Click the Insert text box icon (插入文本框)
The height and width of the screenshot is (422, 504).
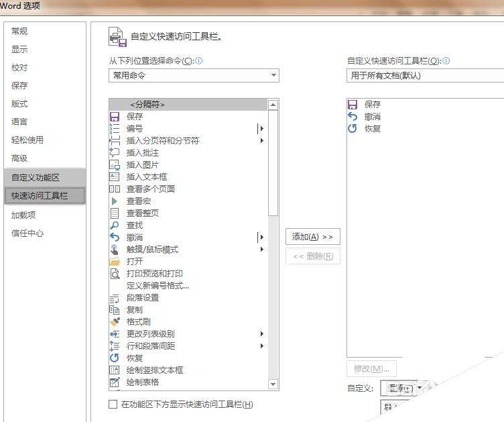coord(115,177)
